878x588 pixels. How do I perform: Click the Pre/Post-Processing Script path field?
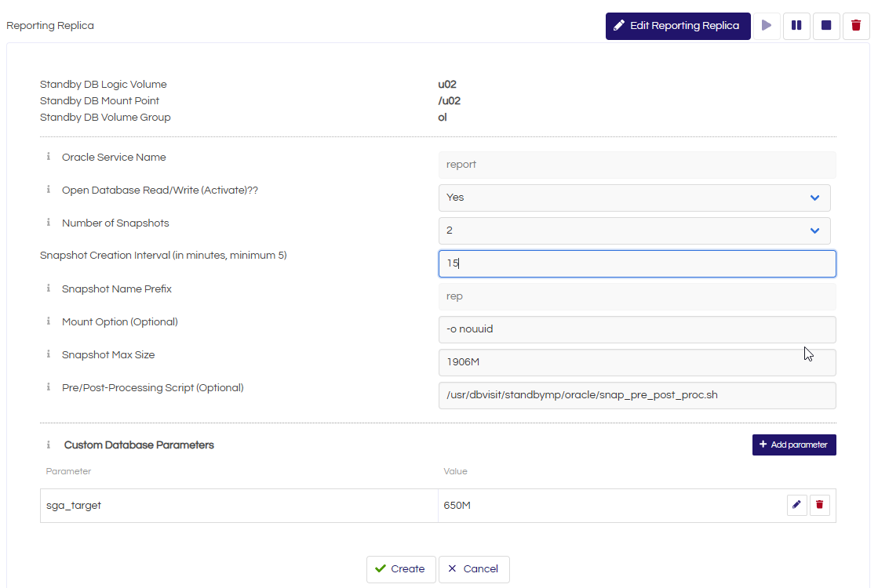(x=637, y=396)
